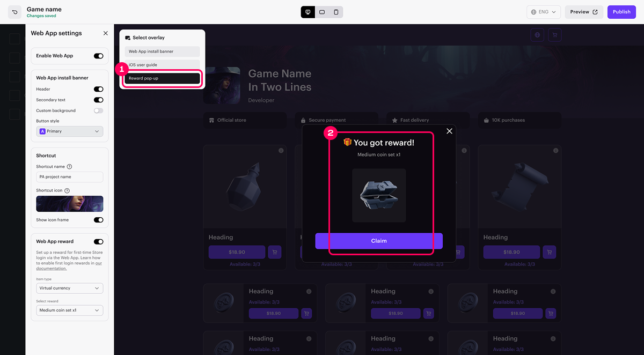Open the store cart icon in header

click(x=555, y=35)
